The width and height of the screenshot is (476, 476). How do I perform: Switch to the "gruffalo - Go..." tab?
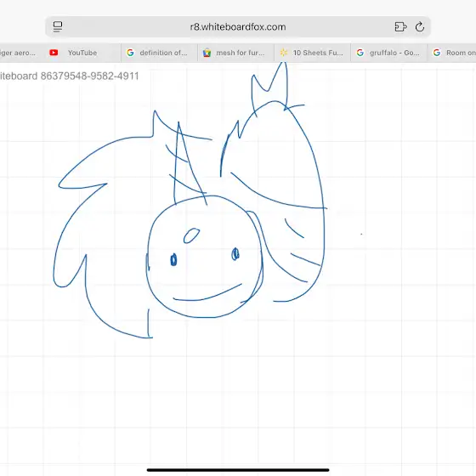[x=389, y=53]
